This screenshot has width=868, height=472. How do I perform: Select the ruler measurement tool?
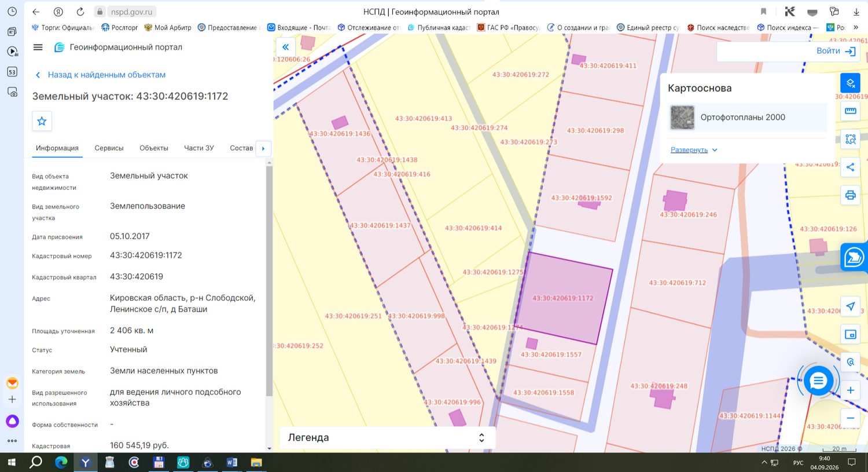tap(850, 111)
